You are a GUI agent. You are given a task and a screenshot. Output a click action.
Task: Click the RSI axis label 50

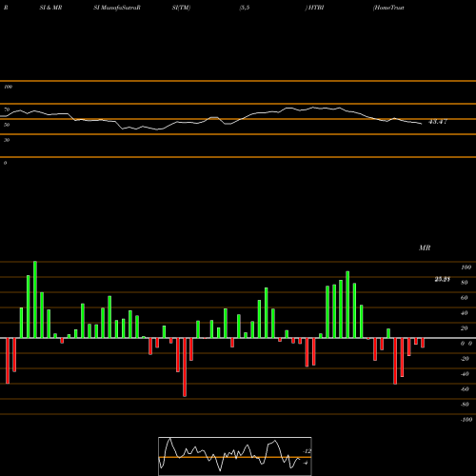7,125
